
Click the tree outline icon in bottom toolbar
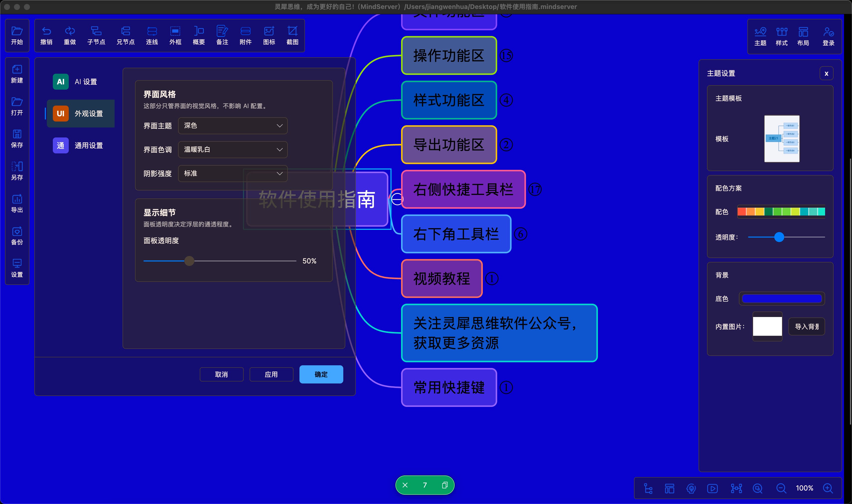coord(648,488)
